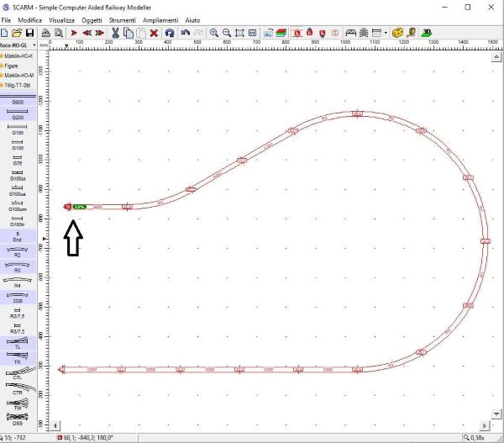Select the R2 curved track piece
Viewport: 504px width, 443px height.
18,251
